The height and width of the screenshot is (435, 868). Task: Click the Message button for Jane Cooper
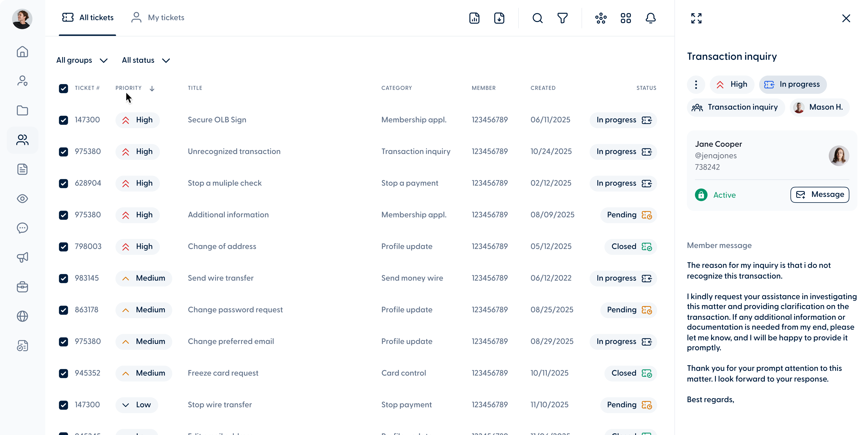pos(820,195)
